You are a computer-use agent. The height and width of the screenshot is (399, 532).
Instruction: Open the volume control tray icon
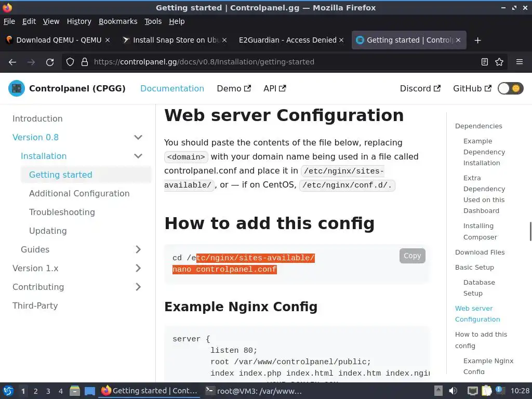(453, 391)
